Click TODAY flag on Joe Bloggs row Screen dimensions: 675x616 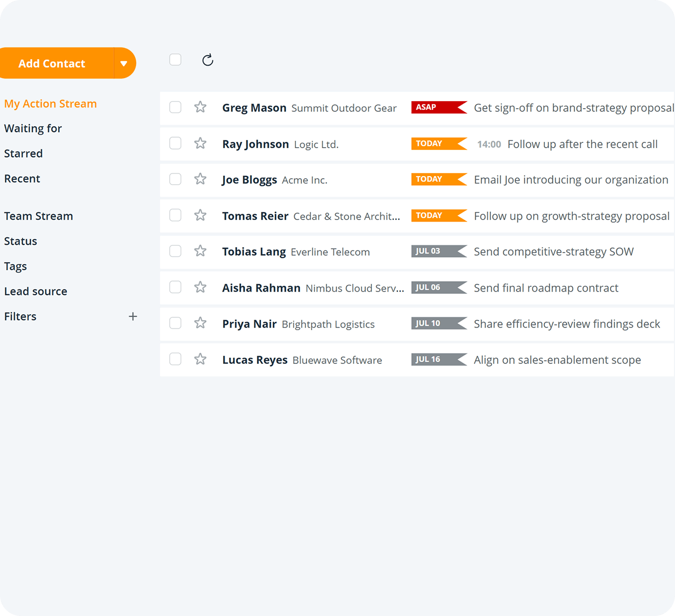click(x=439, y=179)
